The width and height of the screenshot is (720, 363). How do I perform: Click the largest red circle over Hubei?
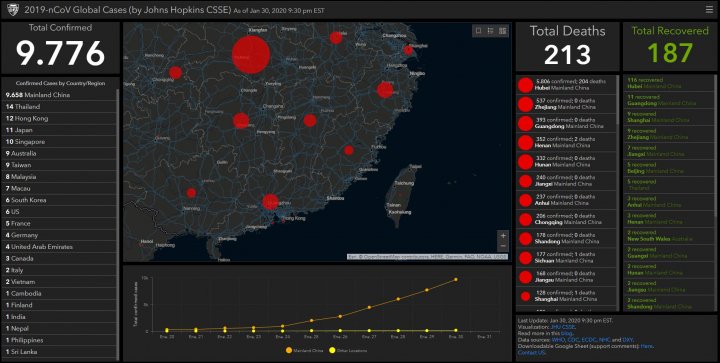[251, 55]
